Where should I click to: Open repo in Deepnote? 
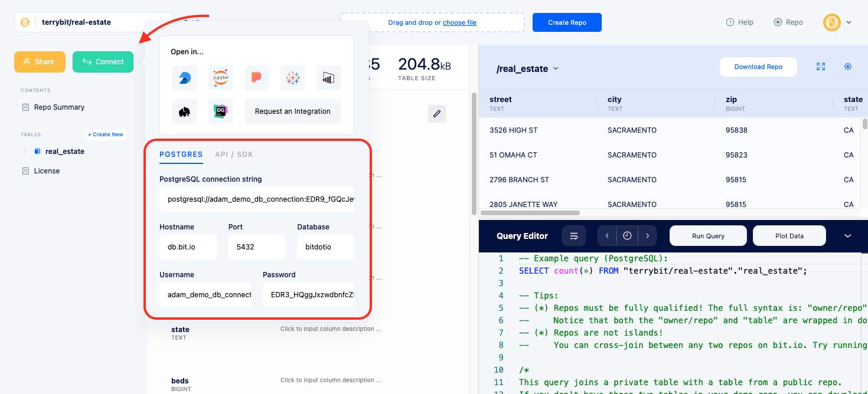pos(185,78)
